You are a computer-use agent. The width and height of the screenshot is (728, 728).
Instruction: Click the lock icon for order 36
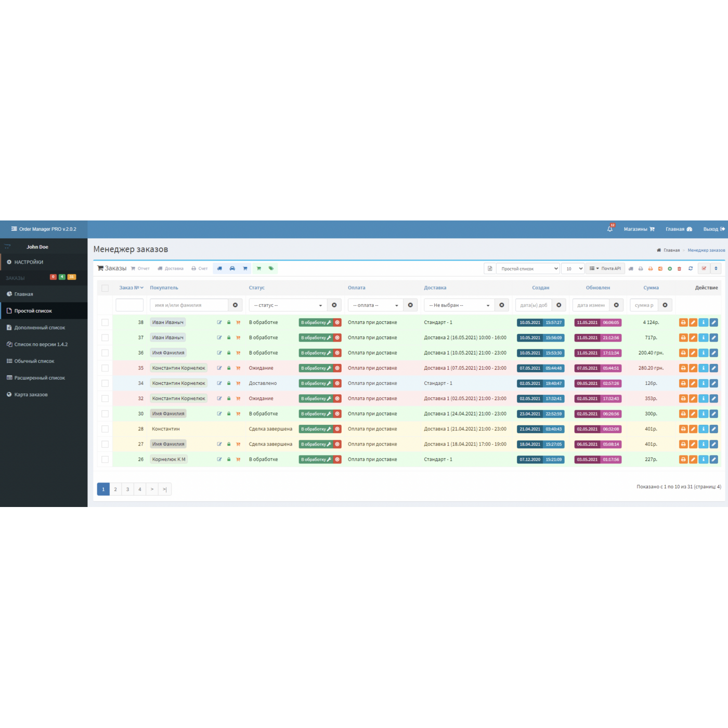pos(229,353)
